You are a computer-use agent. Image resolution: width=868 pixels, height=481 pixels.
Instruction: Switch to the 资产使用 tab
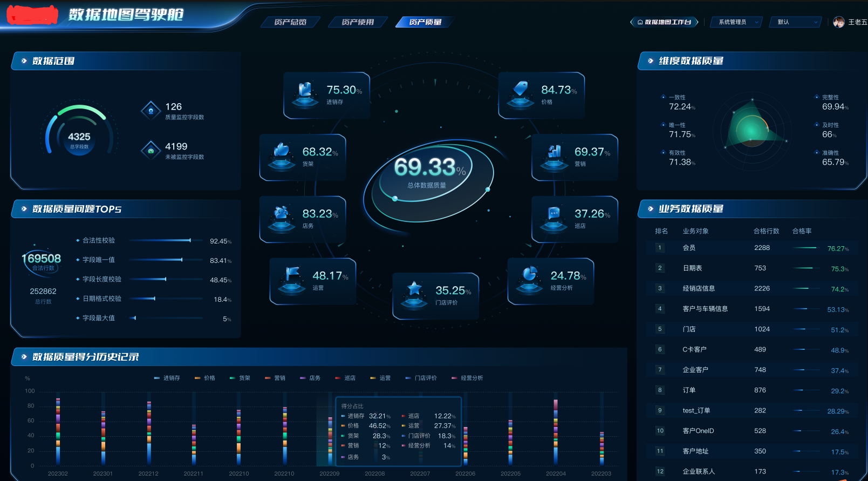coord(358,22)
